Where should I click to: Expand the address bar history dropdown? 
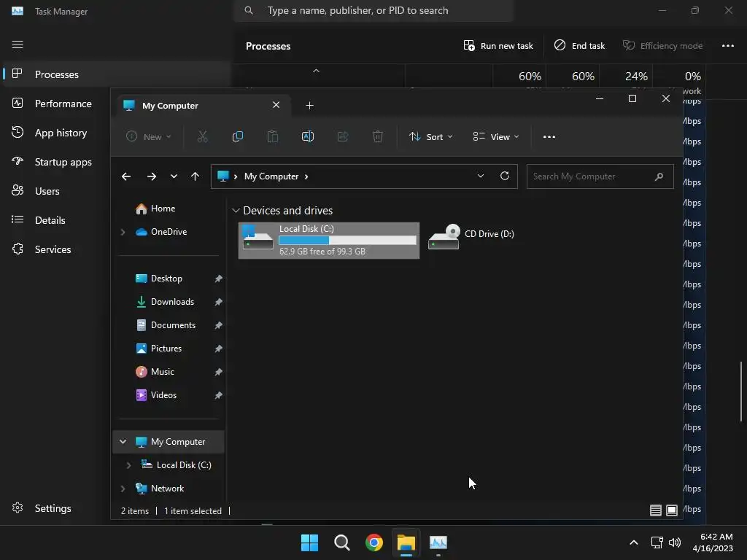coord(481,176)
